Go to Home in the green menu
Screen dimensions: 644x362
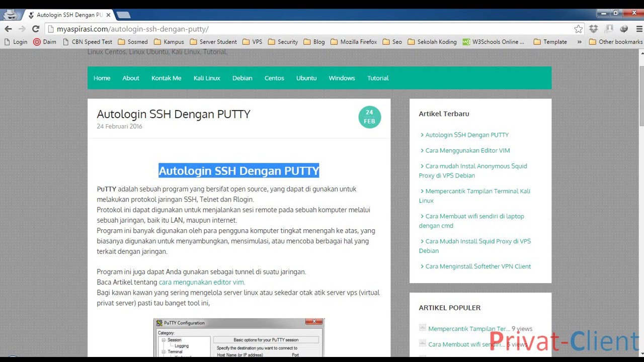(102, 78)
